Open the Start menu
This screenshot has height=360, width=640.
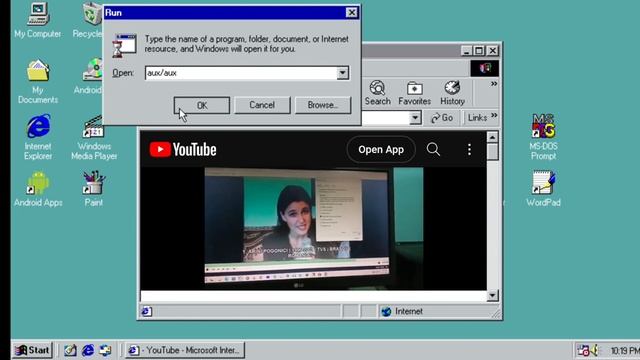(32, 350)
